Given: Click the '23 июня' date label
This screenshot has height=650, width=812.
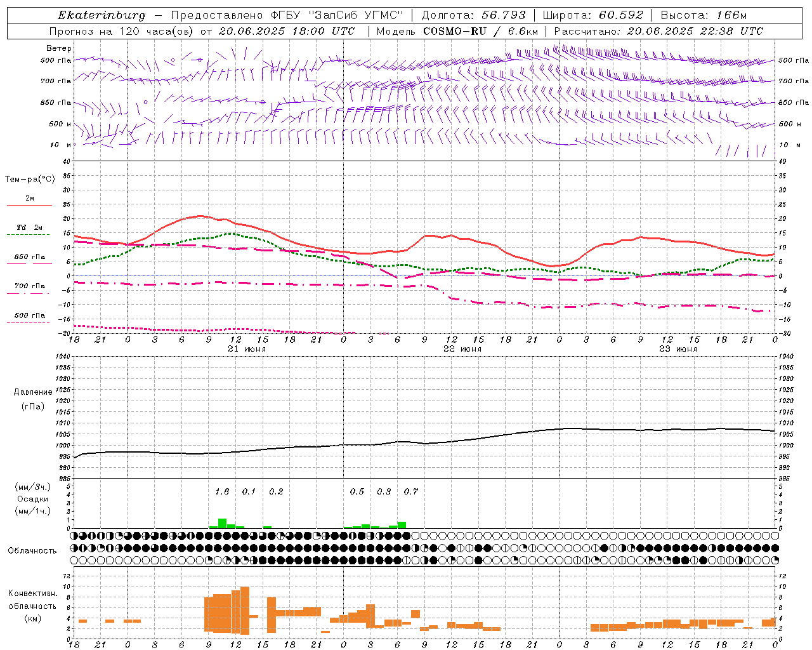Looking at the screenshot, I should (678, 349).
